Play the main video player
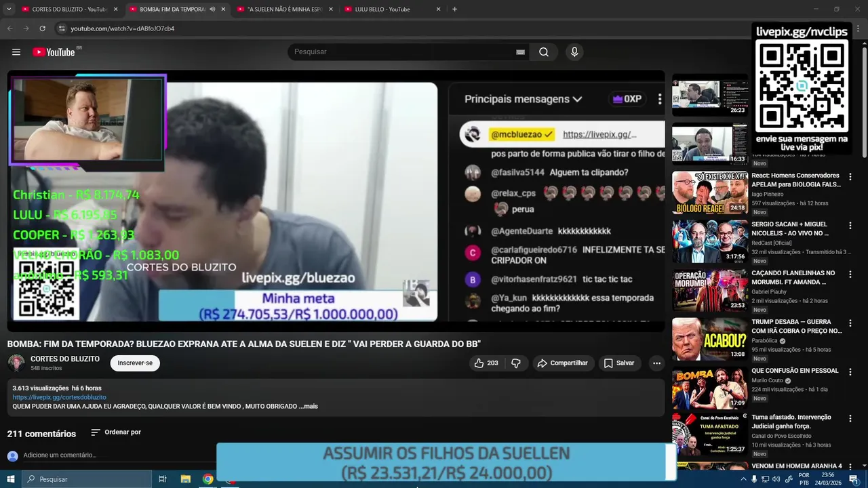This screenshot has width=868, height=488. click(x=336, y=201)
